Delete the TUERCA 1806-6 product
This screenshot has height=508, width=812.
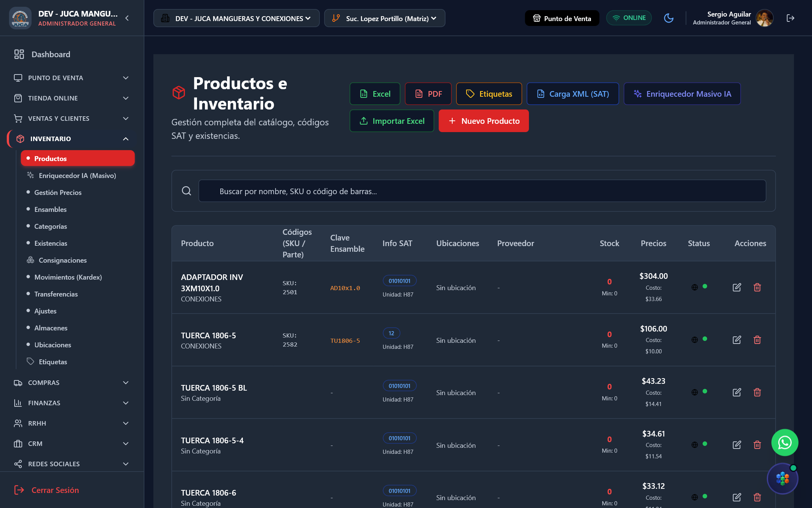(x=757, y=497)
